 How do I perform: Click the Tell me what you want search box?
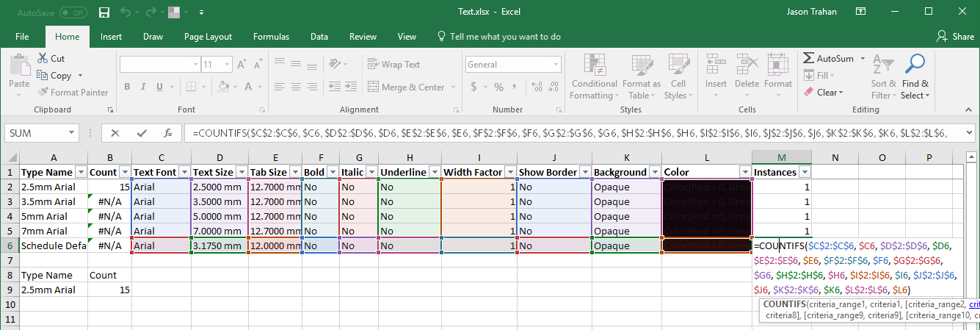pyautogui.click(x=504, y=36)
